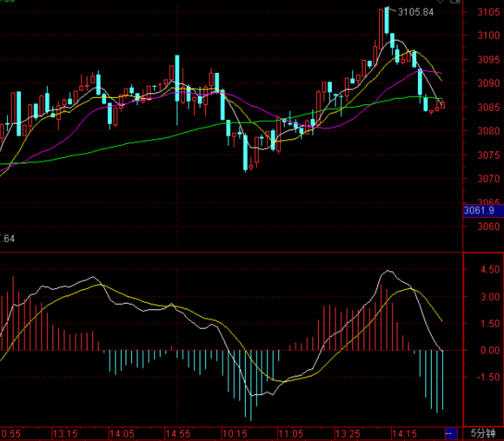Click the 3090 price axis value
The height and width of the screenshot is (441, 504).
[x=488, y=83]
